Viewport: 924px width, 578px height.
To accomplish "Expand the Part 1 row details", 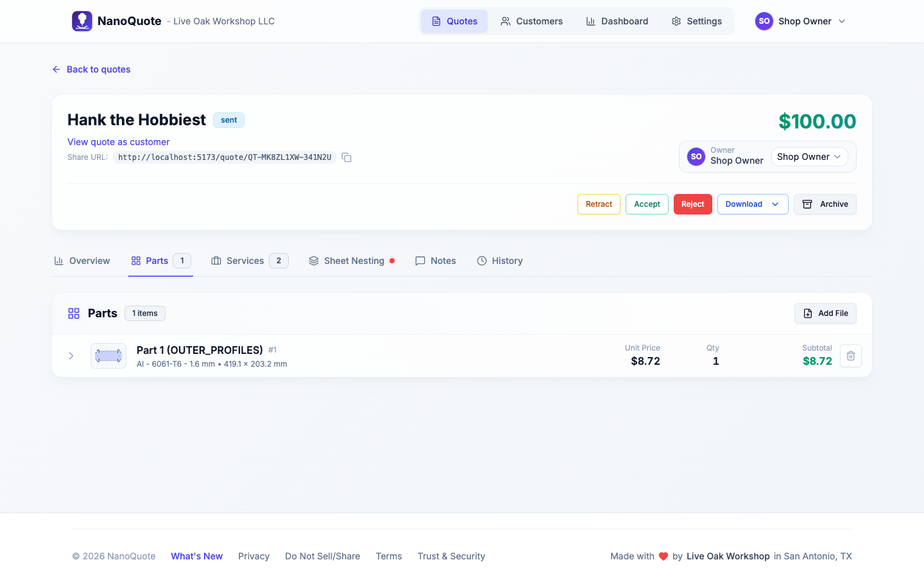I will (71, 356).
